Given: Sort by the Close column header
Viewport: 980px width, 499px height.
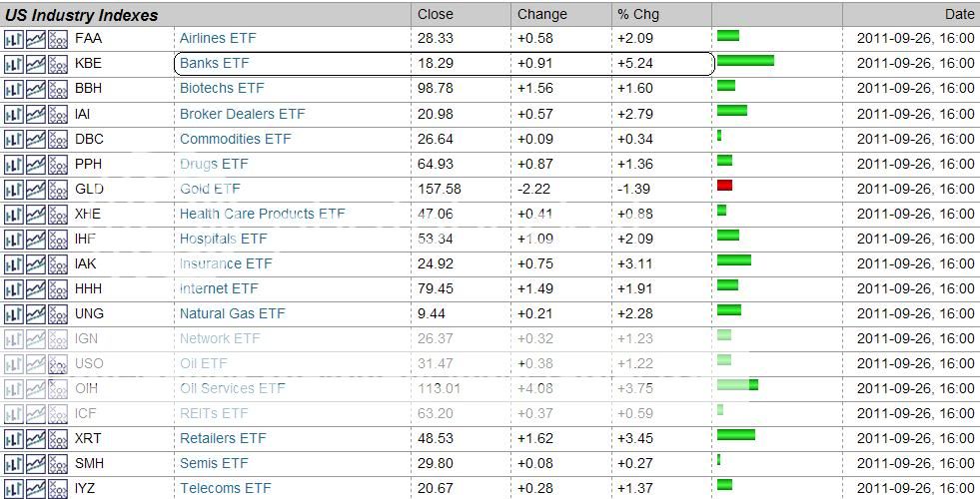Looking at the screenshot, I should 436,14.
